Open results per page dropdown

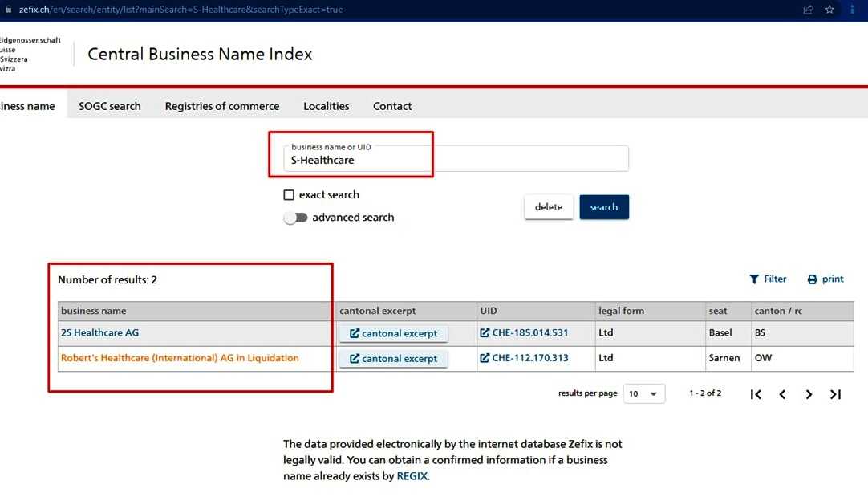[643, 394]
